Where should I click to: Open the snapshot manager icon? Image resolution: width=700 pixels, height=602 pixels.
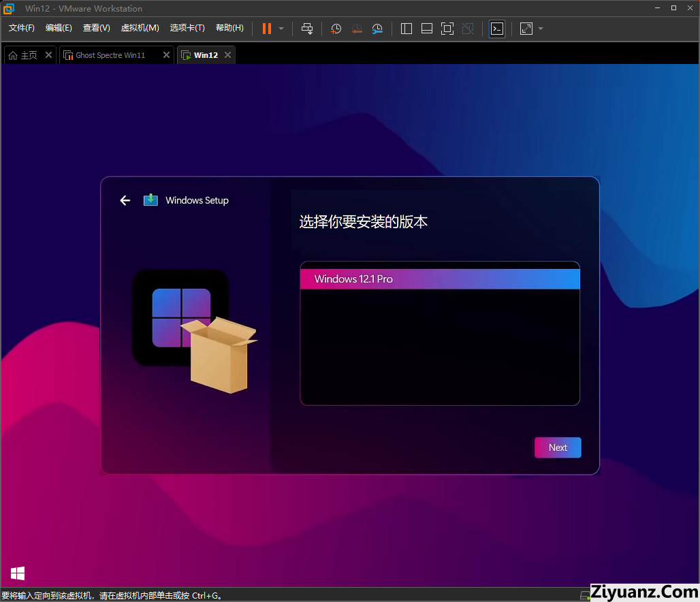(377, 29)
